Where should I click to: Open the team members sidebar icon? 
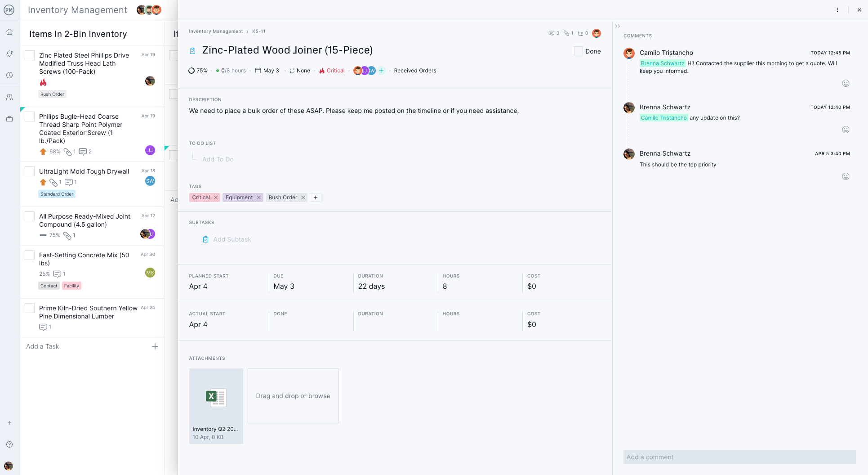click(x=9, y=97)
